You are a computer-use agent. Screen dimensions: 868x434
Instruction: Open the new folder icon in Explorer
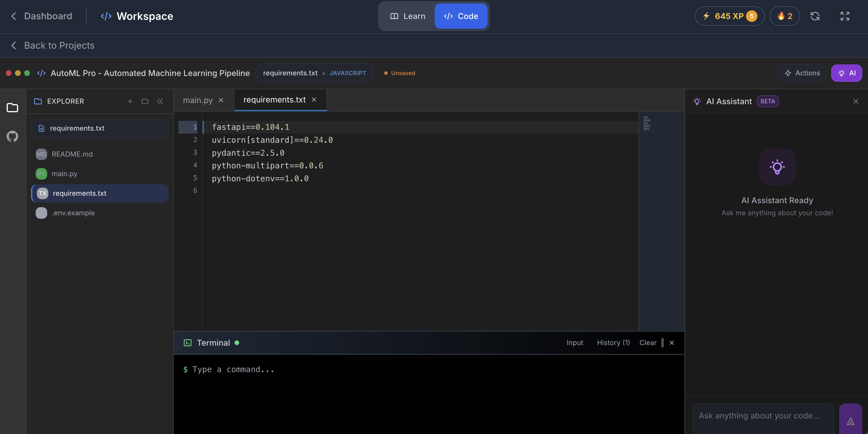click(145, 101)
